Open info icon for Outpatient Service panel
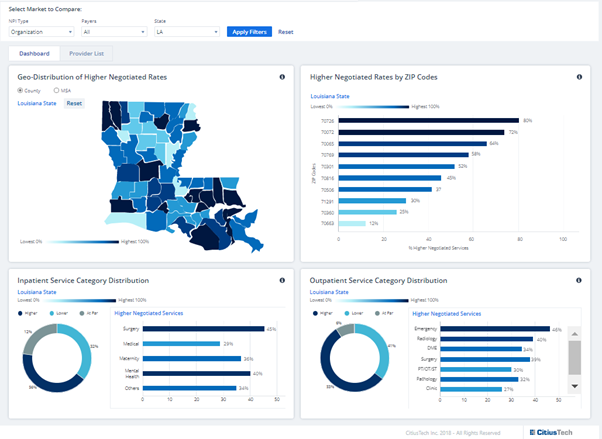The width and height of the screenshot is (602, 439). click(x=579, y=280)
